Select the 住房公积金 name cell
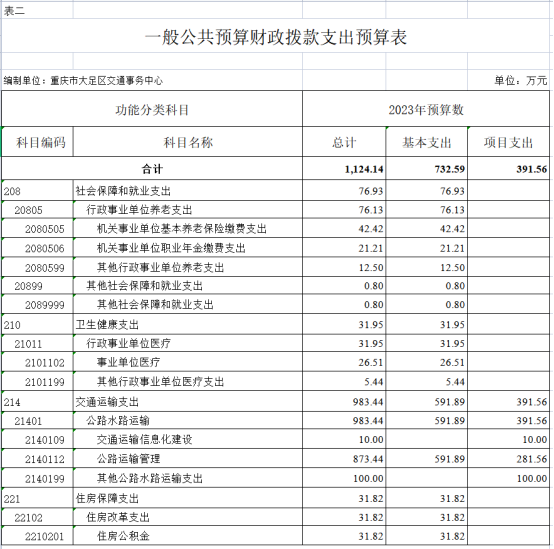 point(188,536)
